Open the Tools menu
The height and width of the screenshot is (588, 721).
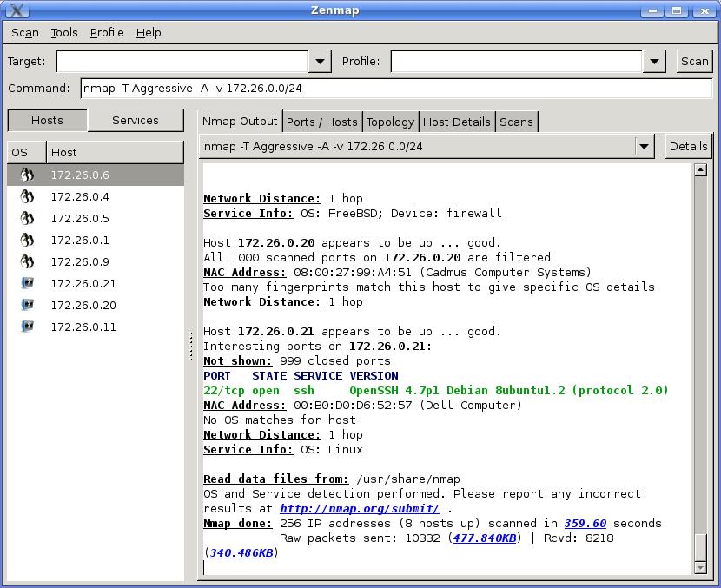(x=64, y=32)
